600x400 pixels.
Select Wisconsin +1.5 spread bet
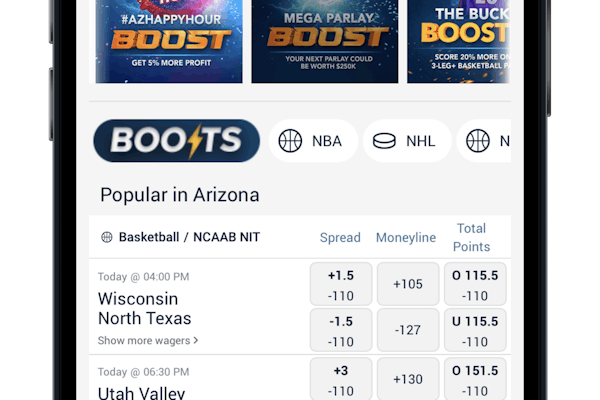pos(340,284)
